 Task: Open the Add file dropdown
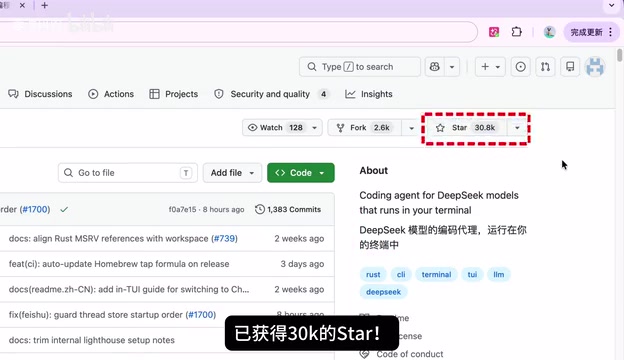click(232, 173)
